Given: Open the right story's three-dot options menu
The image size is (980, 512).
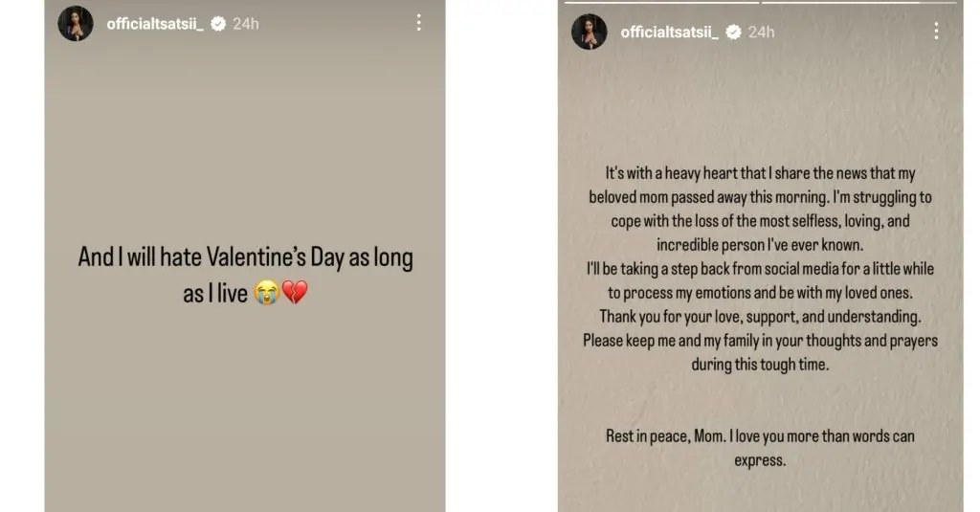Looking at the screenshot, I should (x=936, y=32).
